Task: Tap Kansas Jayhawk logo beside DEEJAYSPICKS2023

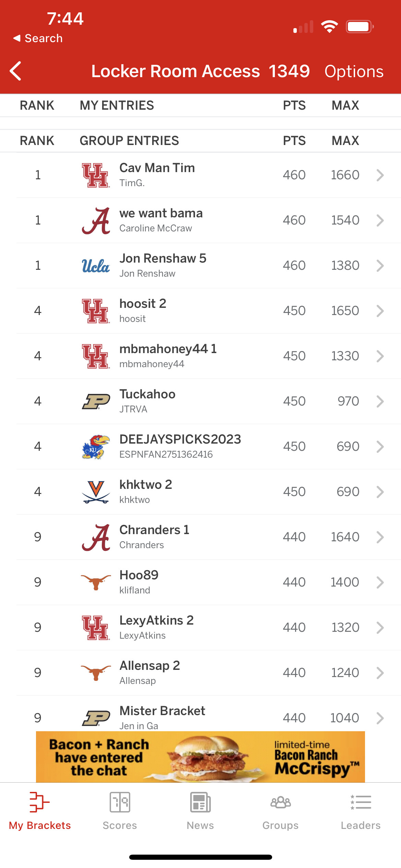Action: 96,447
